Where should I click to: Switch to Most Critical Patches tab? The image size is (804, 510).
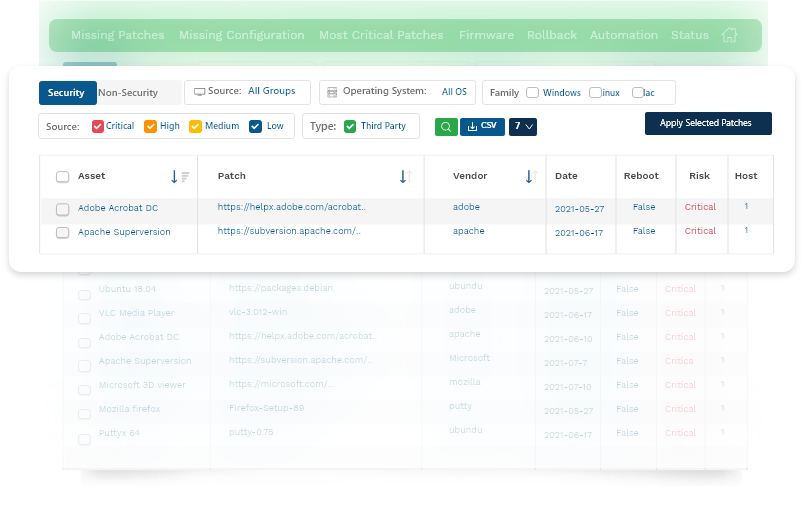coord(381,35)
